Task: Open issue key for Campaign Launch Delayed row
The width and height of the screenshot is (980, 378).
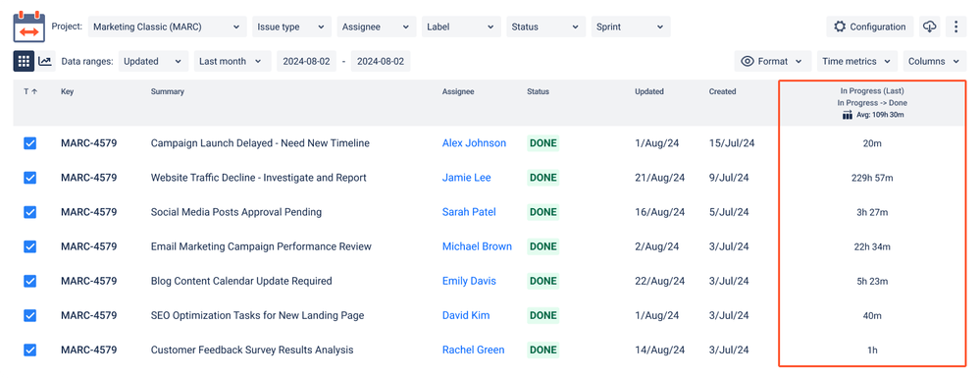Action: 88,143
